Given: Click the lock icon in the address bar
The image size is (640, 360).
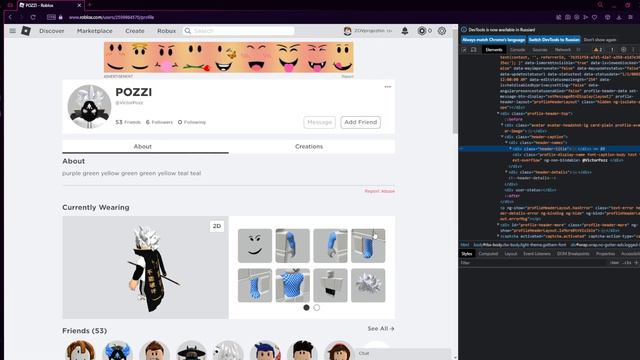Looking at the screenshot, I should coord(60,17).
